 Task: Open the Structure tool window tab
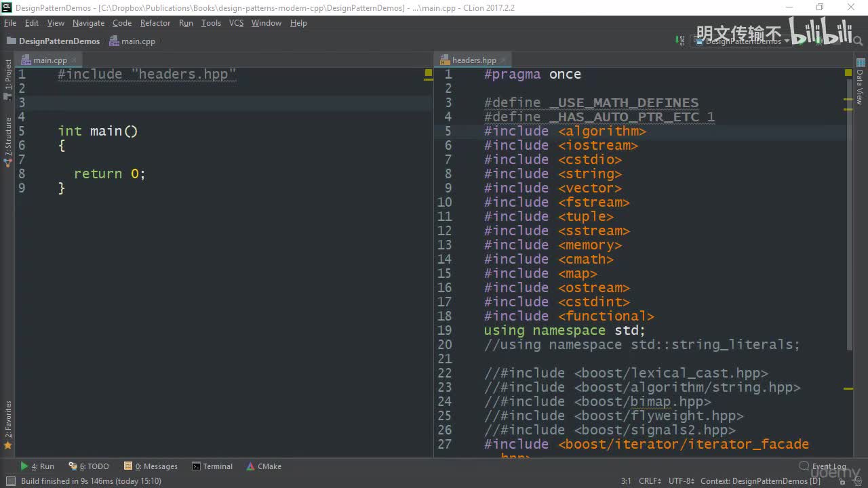8,141
